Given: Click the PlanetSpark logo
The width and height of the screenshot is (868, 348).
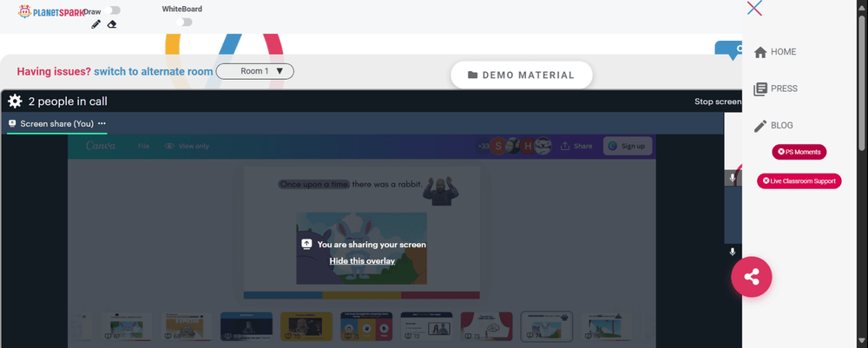Looking at the screenshot, I should pos(51,11).
